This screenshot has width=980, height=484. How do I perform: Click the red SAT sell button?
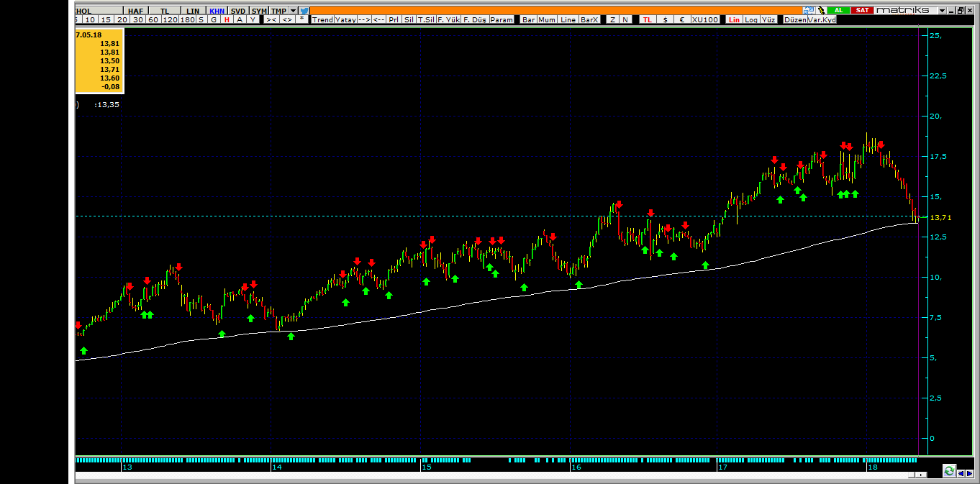[862, 10]
